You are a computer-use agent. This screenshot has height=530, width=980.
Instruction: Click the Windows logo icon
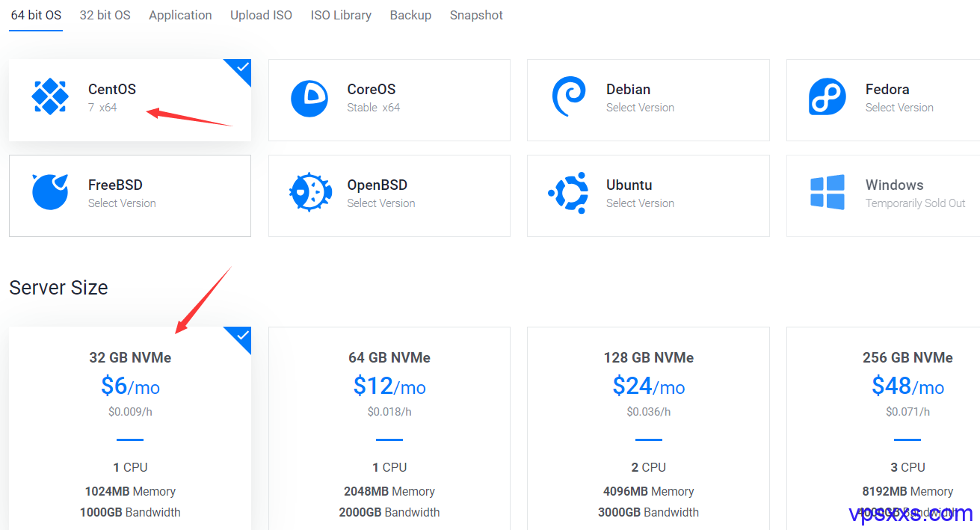(828, 192)
